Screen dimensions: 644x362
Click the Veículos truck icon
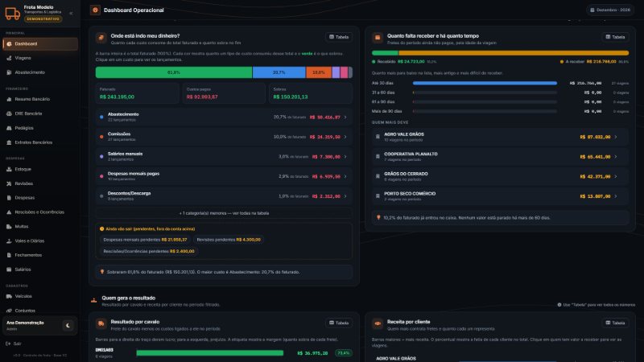[9, 296]
